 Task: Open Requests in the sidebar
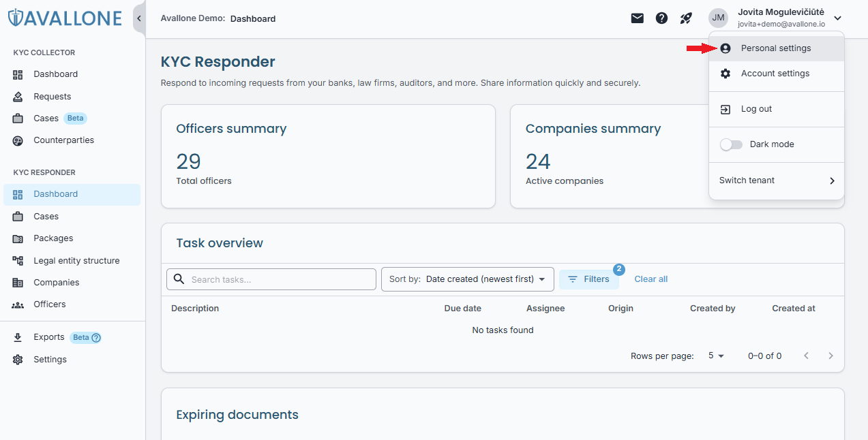[x=72, y=97]
